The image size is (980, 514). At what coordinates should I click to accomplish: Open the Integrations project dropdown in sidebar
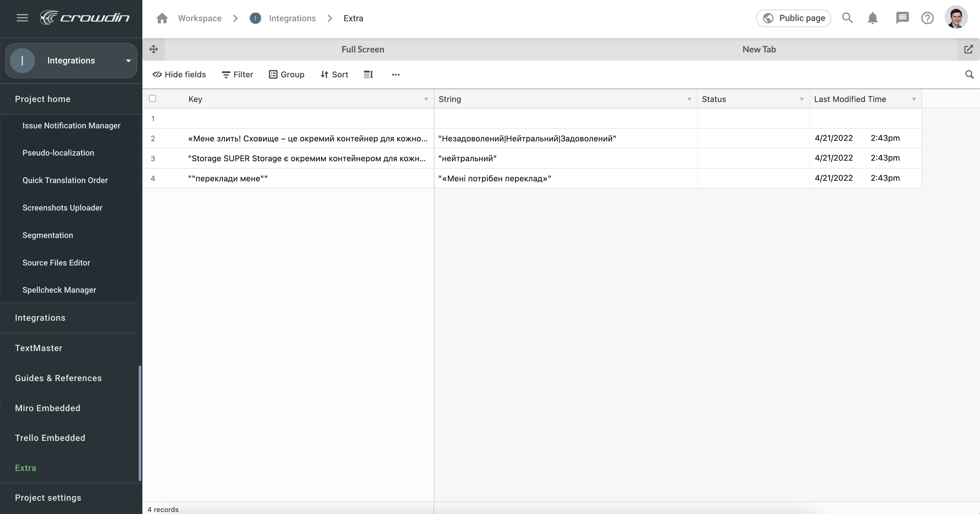click(x=71, y=60)
